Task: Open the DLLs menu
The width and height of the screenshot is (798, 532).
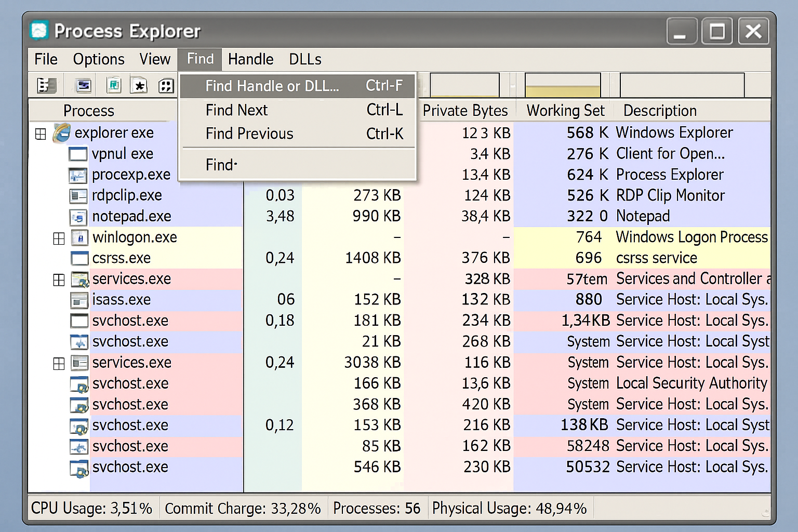Action: [305, 59]
